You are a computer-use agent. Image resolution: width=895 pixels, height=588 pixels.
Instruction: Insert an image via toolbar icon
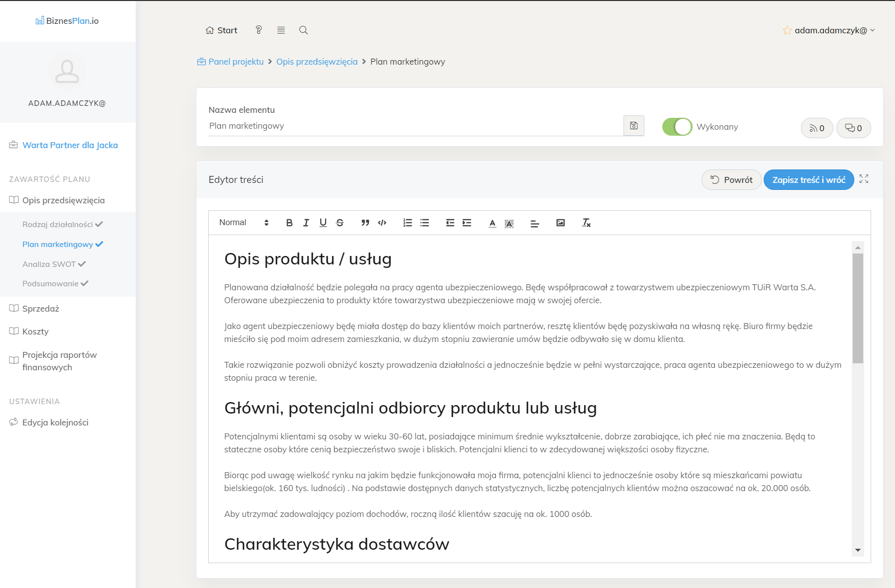pos(560,223)
